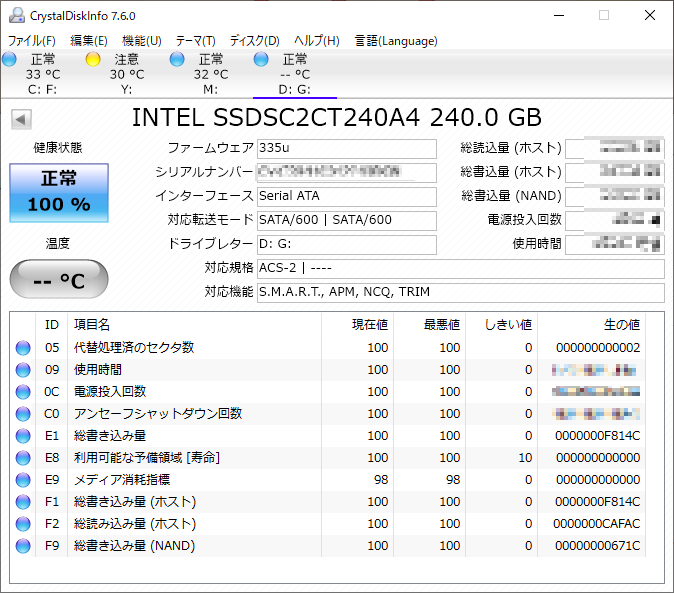Click the 総書込量 (ホスト) value box
The image size is (674, 593).
[615, 172]
